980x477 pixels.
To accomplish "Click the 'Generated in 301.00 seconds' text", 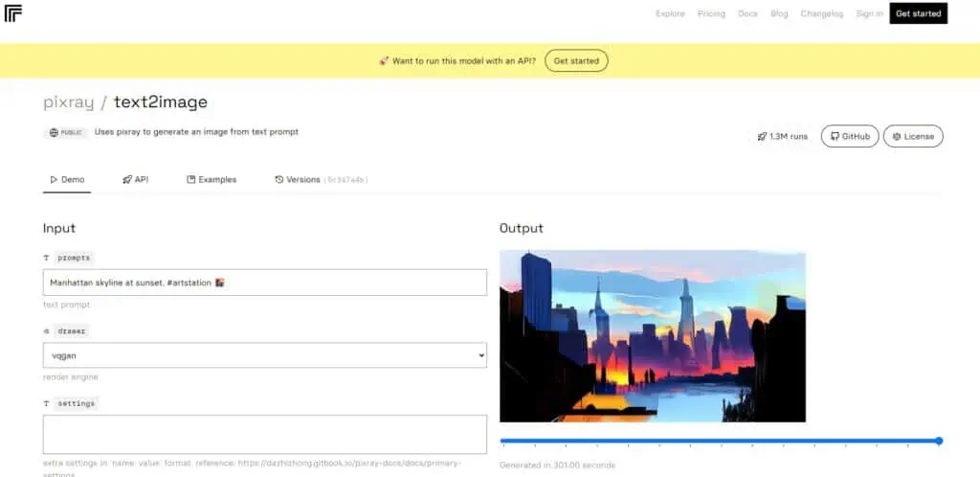I will pyautogui.click(x=558, y=466).
